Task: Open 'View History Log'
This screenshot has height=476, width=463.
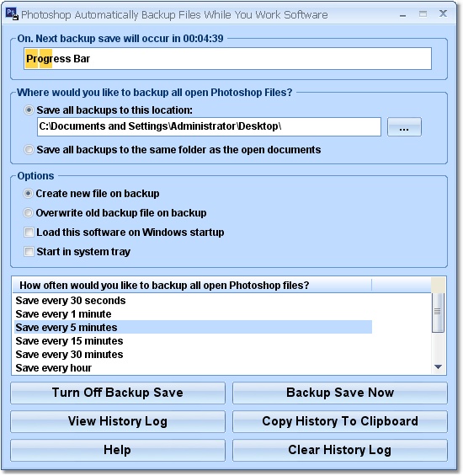Action: 118,421
